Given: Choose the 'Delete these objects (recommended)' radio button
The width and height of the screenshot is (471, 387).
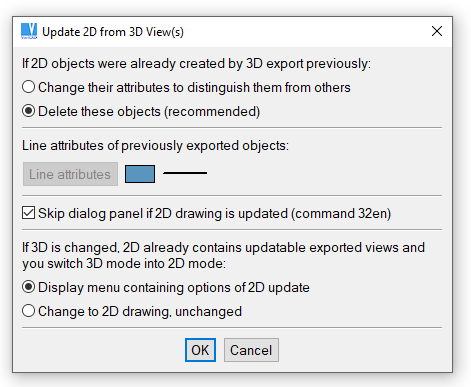Looking at the screenshot, I should click(29, 111).
